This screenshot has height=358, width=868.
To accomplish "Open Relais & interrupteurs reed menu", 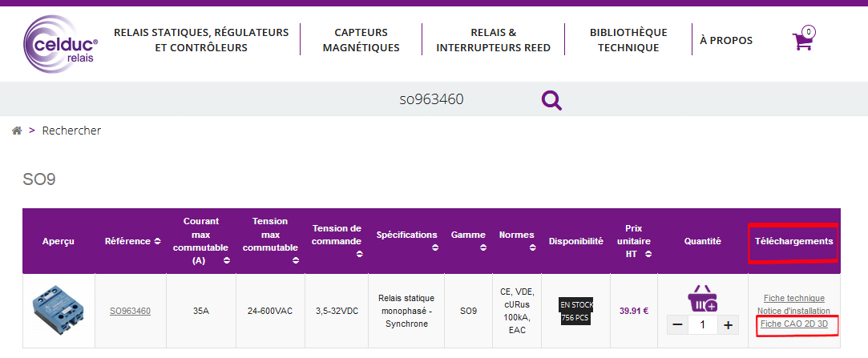I will [x=493, y=40].
